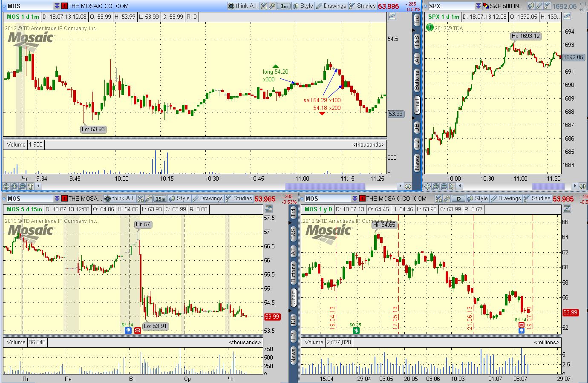Image resolution: width=588 pixels, height=383 pixels.
Task: Click scissors share icon in top MOS toolbar
Action: tap(263, 6)
